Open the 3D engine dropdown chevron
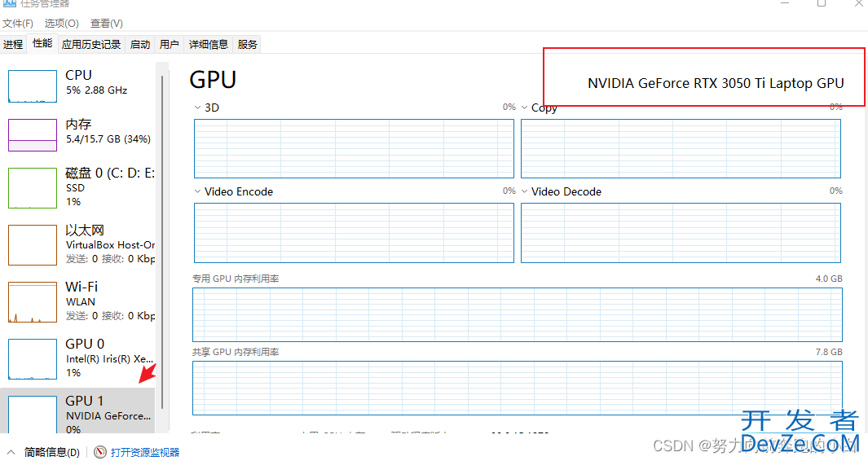 pos(197,108)
